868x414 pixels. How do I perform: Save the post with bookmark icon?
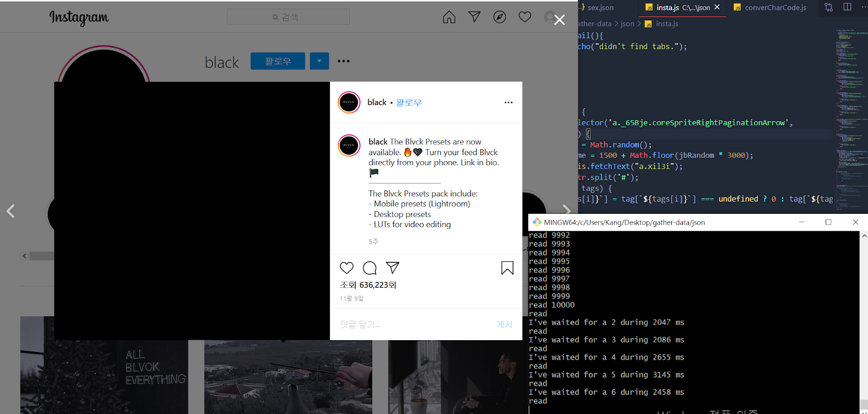coord(507,268)
